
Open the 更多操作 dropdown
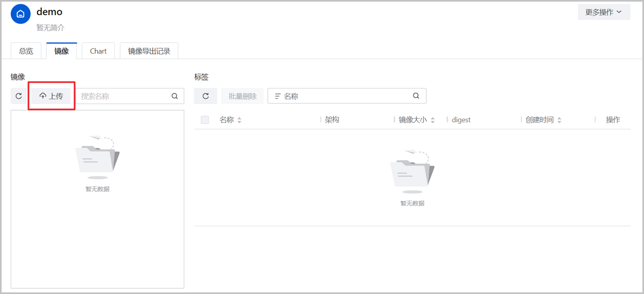point(604,12)
